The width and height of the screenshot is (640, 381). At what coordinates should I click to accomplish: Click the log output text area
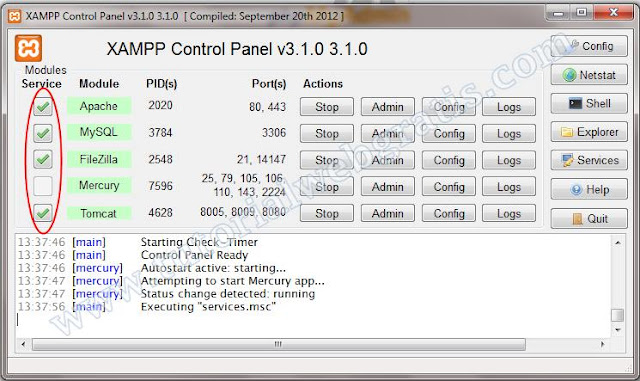coord(313,286)
